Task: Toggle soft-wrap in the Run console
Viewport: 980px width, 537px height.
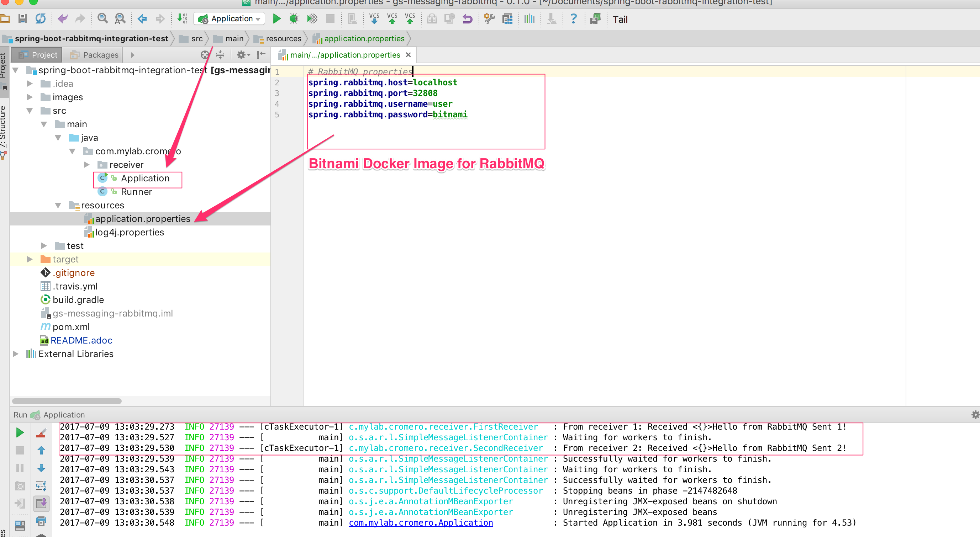Action: tap(41, 486)
